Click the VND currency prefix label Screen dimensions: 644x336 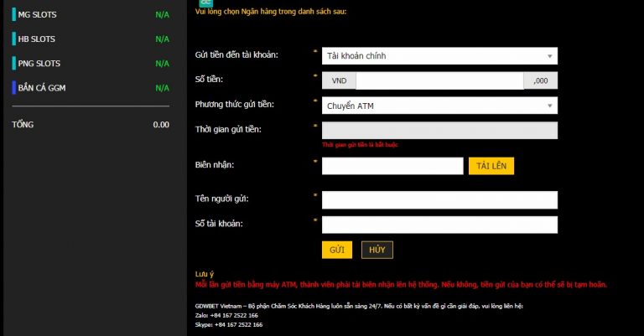click(339, 81)
